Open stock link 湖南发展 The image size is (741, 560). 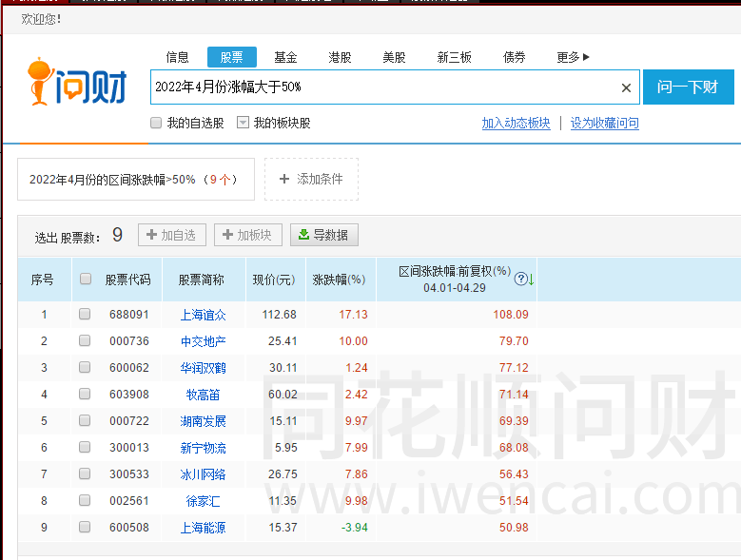[x=204, y=420]
